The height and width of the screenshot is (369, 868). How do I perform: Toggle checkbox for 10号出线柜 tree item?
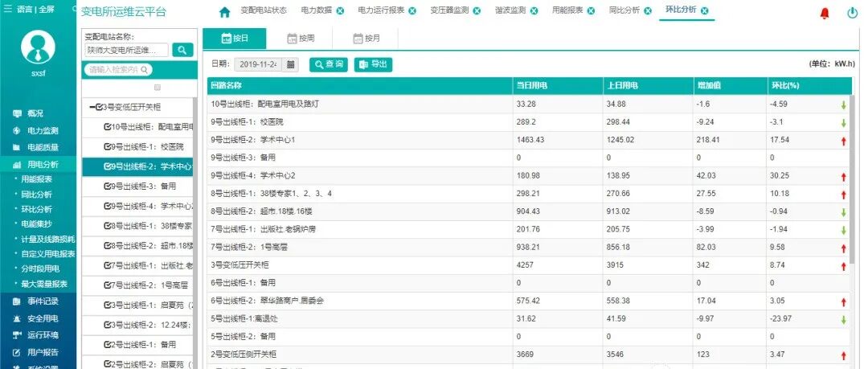click(108, 128)
